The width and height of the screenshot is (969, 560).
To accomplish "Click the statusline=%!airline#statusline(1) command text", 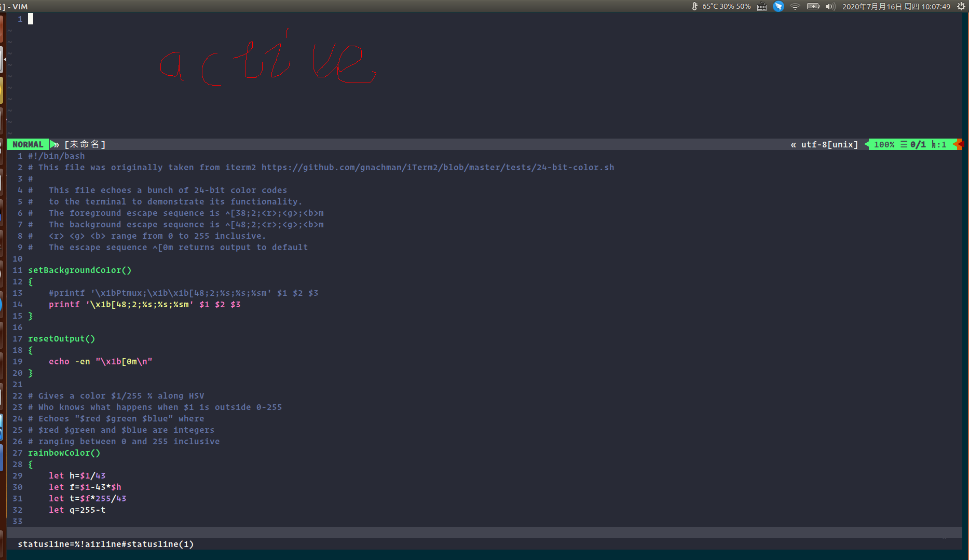I will pyautogui.click(x=105, y=544).
